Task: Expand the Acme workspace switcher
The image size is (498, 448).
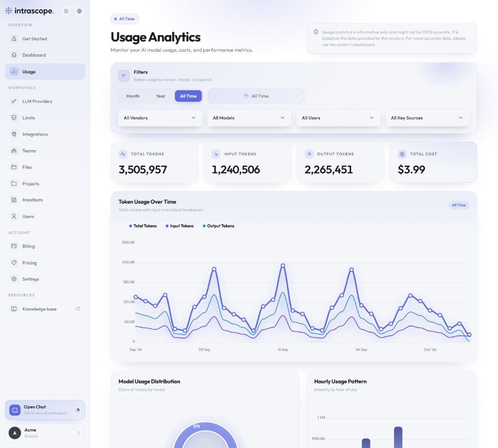Action: [45, 433]
